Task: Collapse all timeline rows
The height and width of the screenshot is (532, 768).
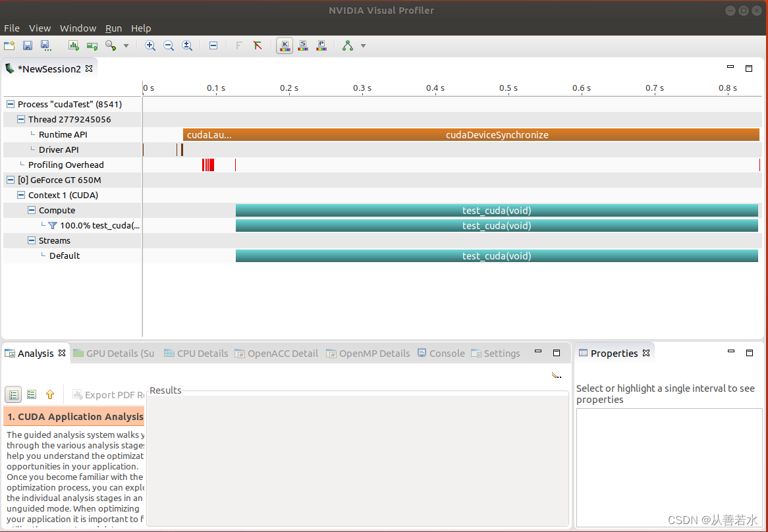Action: click(x=213, y=45)
